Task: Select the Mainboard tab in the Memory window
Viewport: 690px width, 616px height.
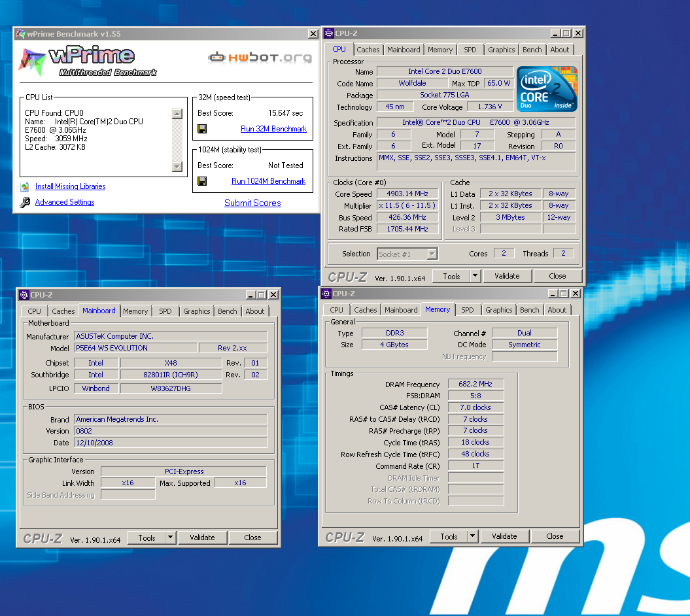Action: coord(401,310)
